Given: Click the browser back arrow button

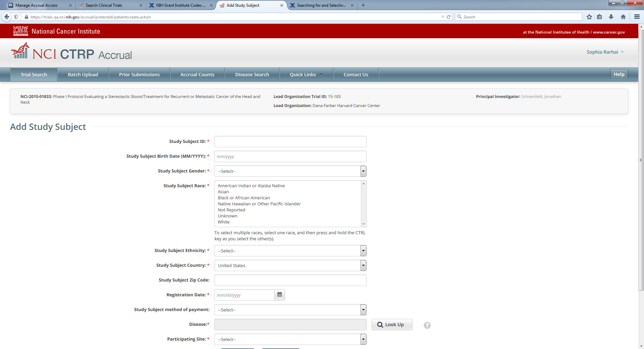Looking at the screenshot, I should [7, 17].
